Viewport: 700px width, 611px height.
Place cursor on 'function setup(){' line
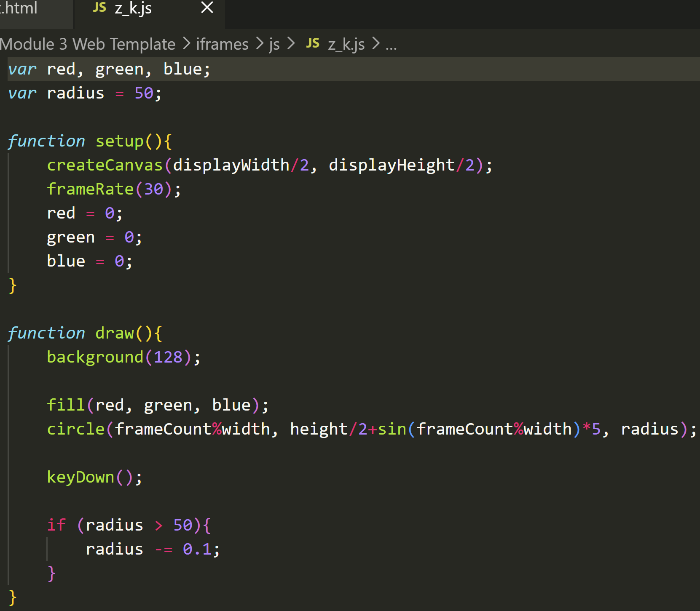[x=90, y=141]
